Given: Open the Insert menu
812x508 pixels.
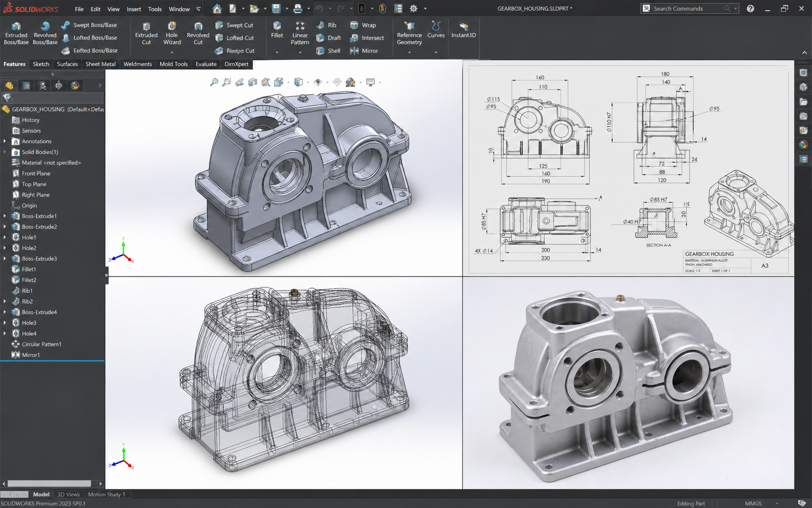Looking at the screenshot, I should [134, 9].
